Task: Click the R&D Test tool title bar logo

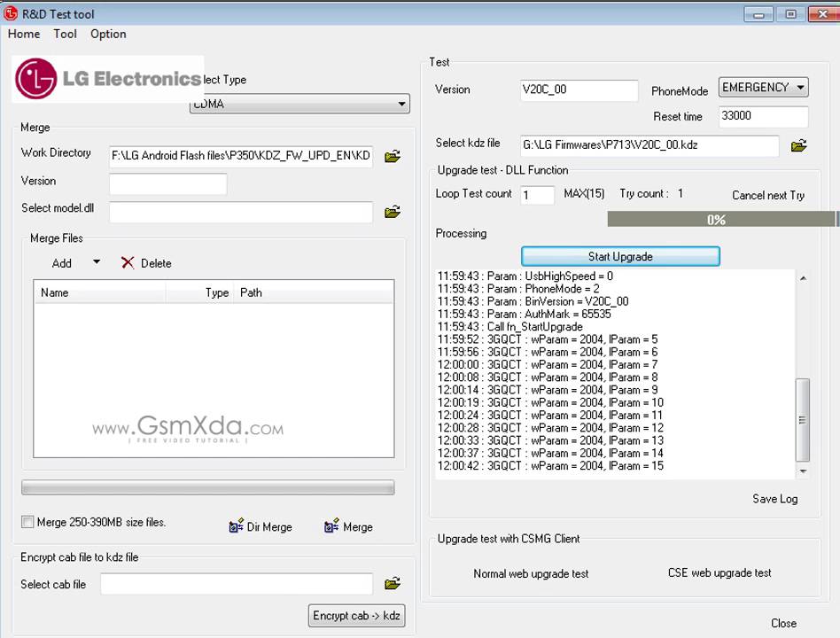Action: point(11,13)
